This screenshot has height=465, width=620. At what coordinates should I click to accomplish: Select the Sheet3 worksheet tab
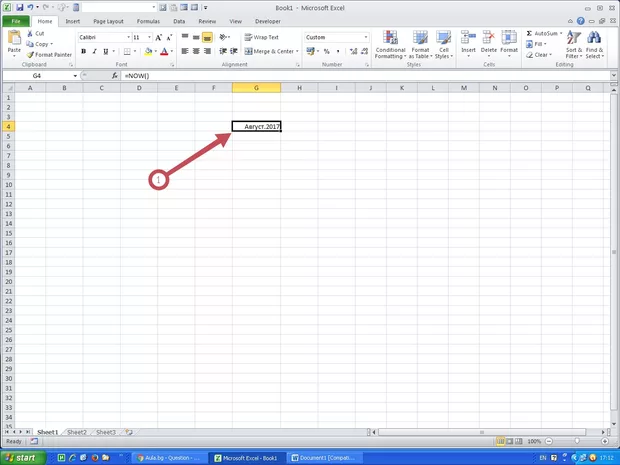click(x=106, y=432)
